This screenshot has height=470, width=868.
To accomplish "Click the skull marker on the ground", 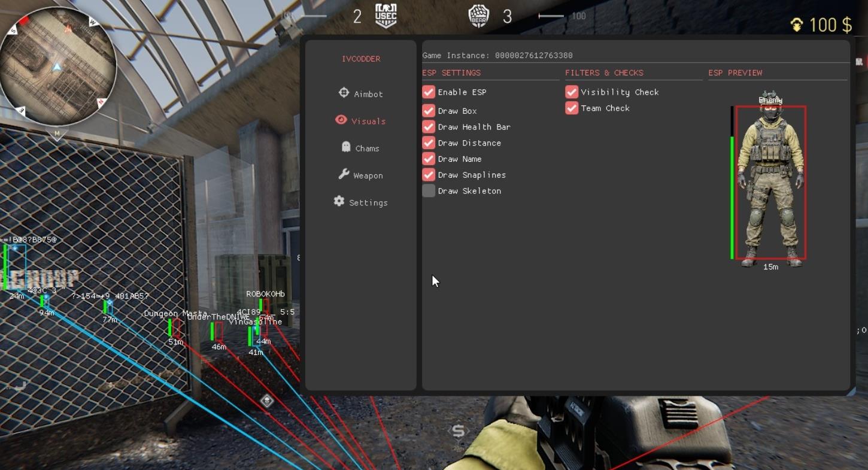I will [267, 401].
